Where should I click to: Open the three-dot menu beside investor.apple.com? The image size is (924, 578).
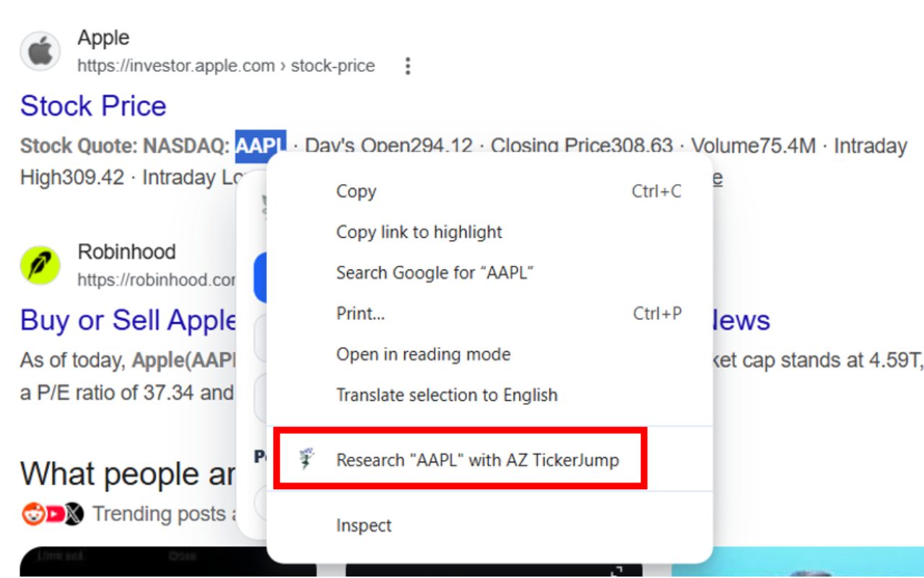tap(408, 66)
